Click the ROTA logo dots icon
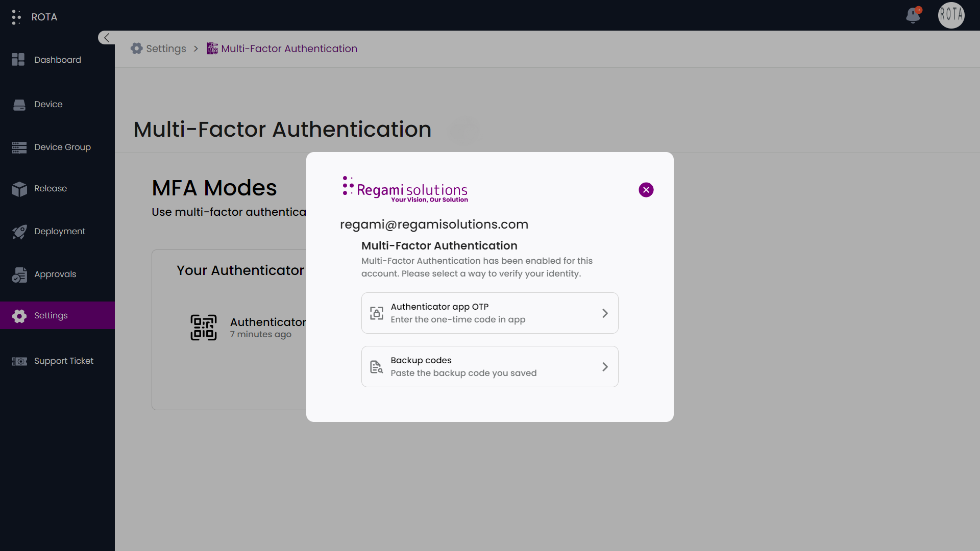Viewport: 980px width, 551px height. click(x=16, y=17)
